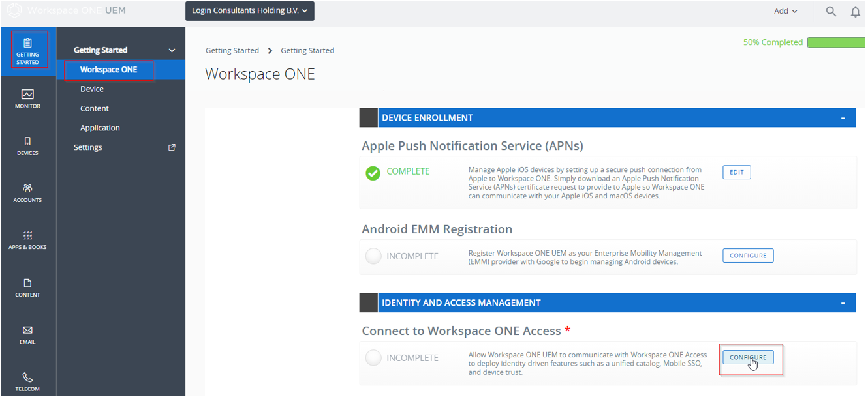
Task: Select Application in the Getting Started menu
Action: pos(101,128)
